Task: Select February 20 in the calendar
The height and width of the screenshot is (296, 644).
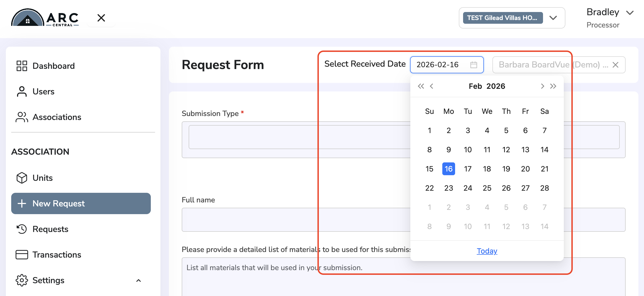Action: coord(525,169)
